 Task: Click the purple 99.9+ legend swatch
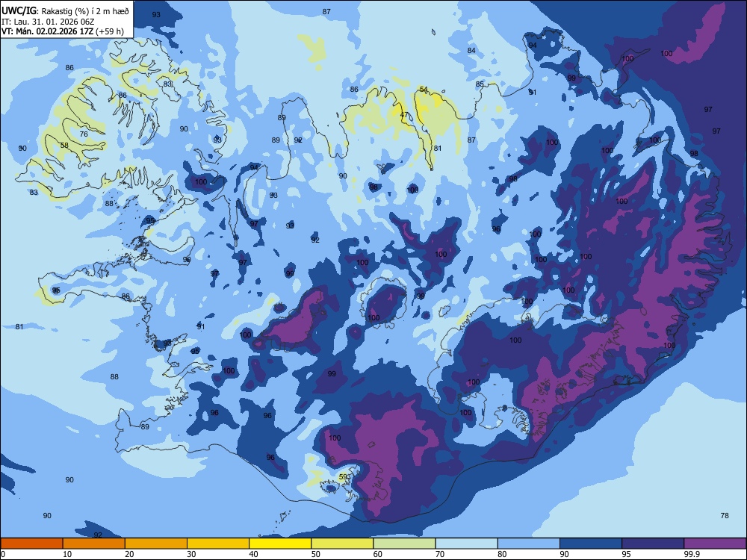coord(715,544)
